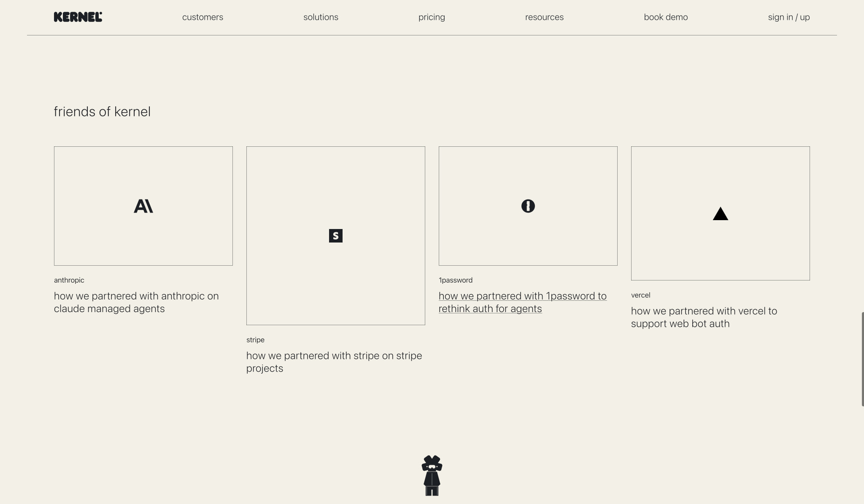Click the 'vercel' label text
864x504 pixels.
coord(640,295)
